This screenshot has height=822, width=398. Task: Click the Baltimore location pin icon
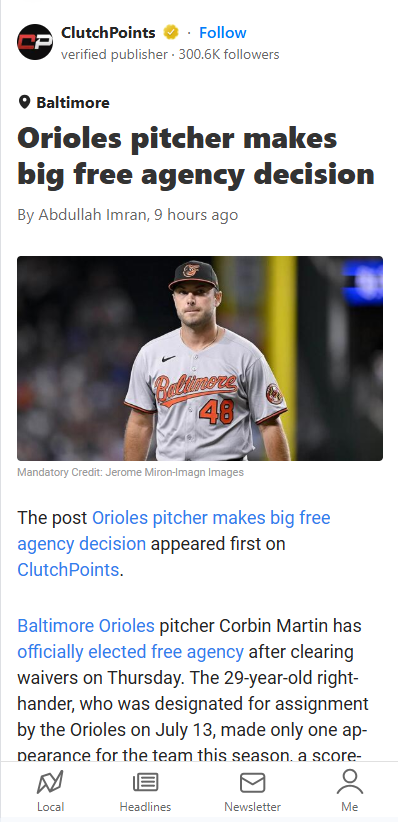pyautogui.click(x=24, y=102)
